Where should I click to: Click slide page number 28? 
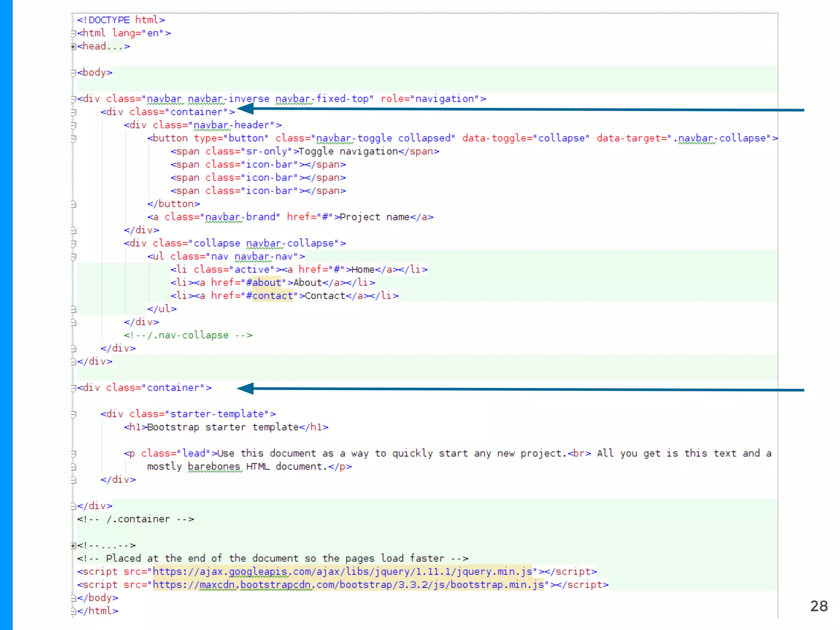[819, 606]
